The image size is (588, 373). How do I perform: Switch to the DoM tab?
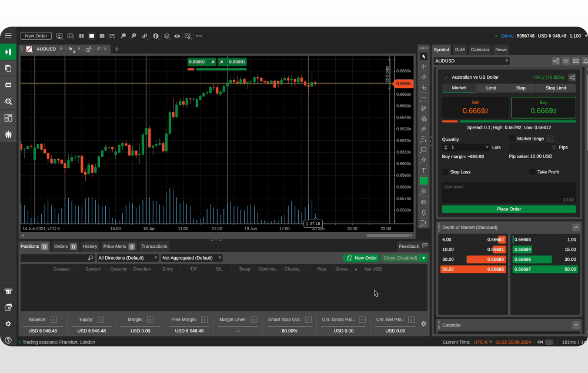(x=459, y=49)
